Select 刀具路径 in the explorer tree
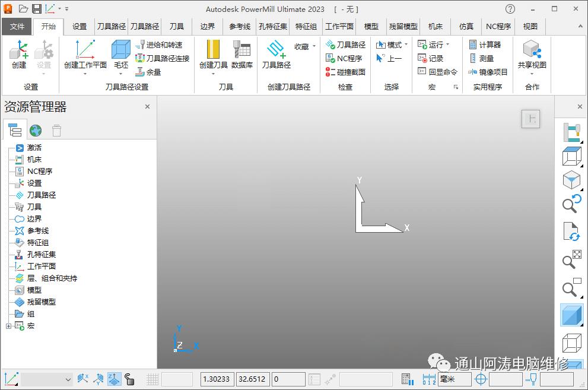Screen dimensions: 588x390 [42, 195]
